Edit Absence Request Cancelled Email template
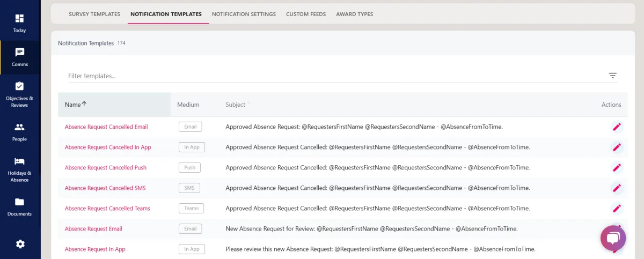644x259 pixels. 617,127
